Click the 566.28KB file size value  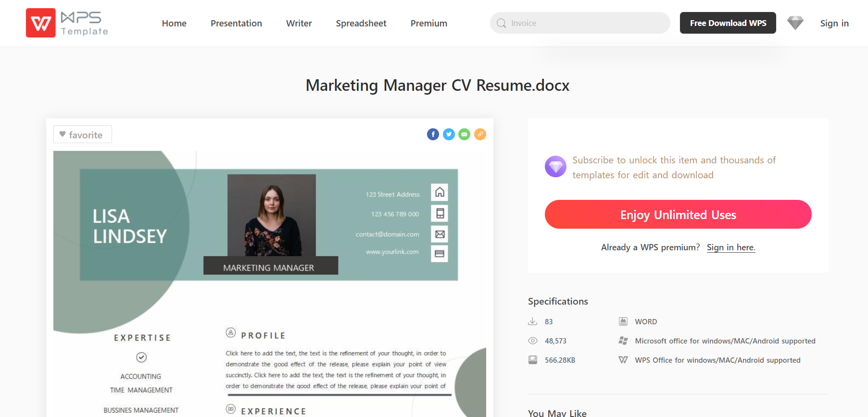(x=560, y=360)
